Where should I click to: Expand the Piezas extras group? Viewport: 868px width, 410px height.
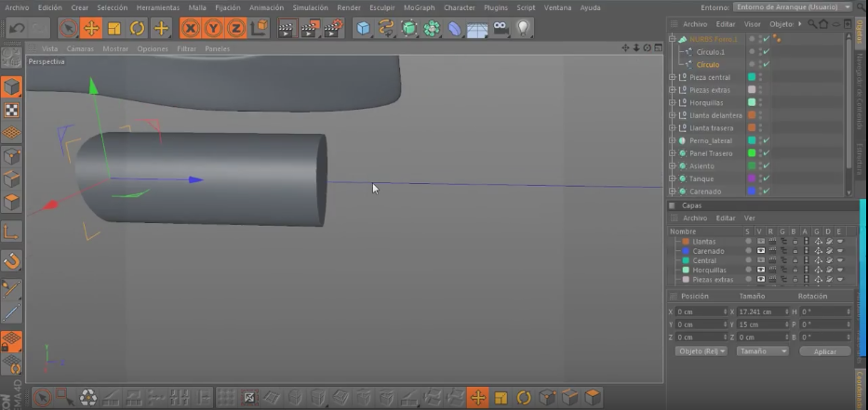(x=672, y=90)
